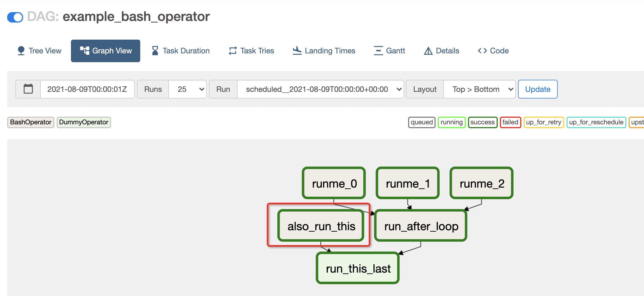The width and height of the screenshot is (644, 296).
Task: Switch to the Code tab
Action: [x=493, y=50]
